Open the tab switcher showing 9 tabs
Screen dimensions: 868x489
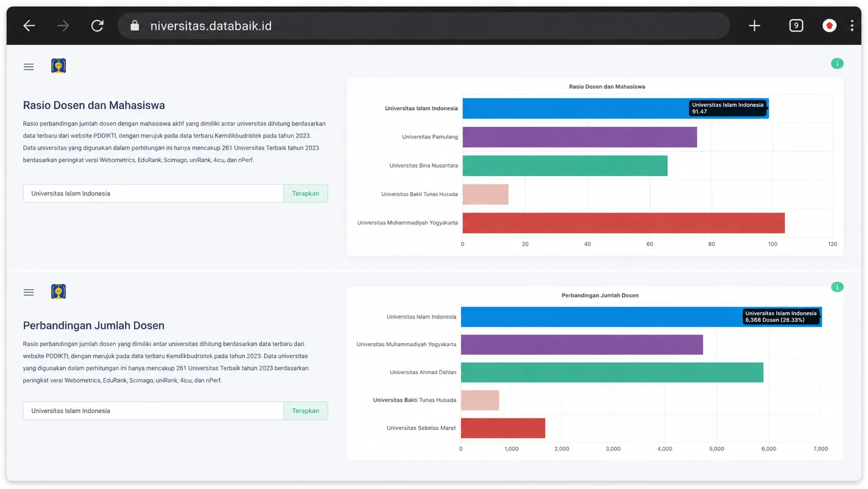tap(796, 25)
